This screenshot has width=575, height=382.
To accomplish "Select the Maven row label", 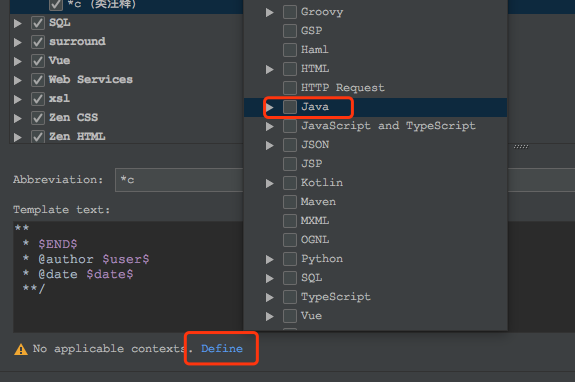I will pyautogui.click(x=318, y=202).
